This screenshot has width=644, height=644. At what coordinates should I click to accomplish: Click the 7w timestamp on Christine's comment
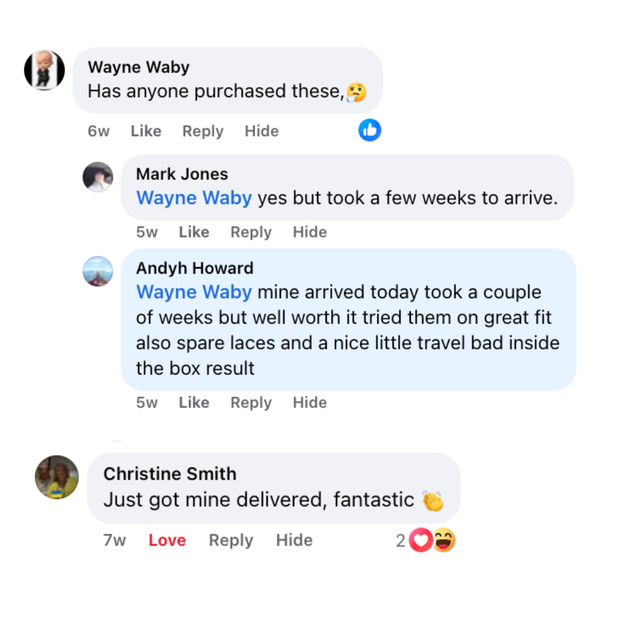point(114,540)
